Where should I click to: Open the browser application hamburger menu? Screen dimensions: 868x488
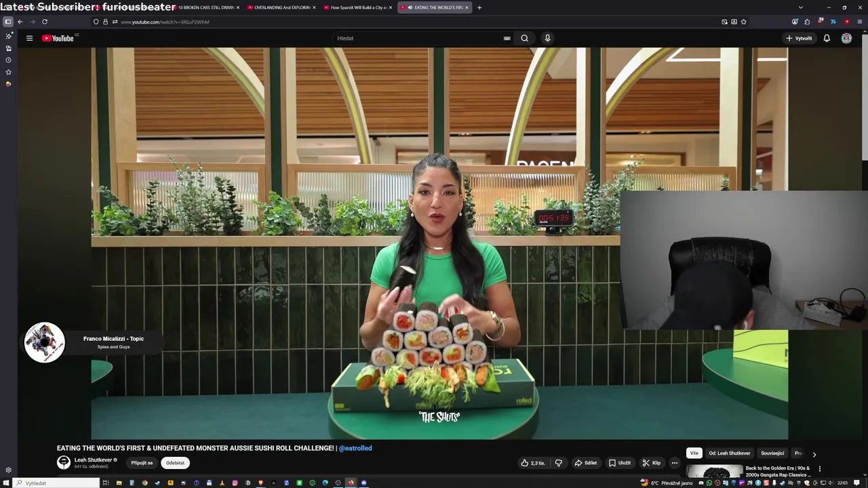point(860,22)
